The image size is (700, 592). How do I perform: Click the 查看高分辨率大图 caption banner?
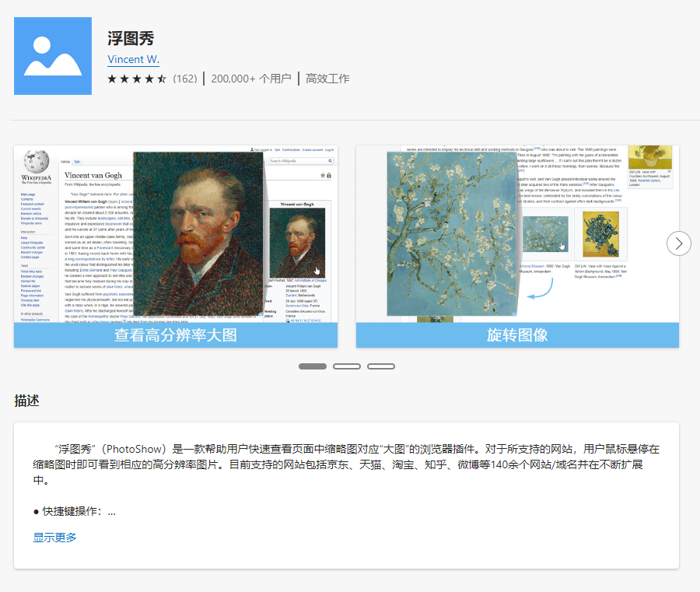click(x=176, y=335)
